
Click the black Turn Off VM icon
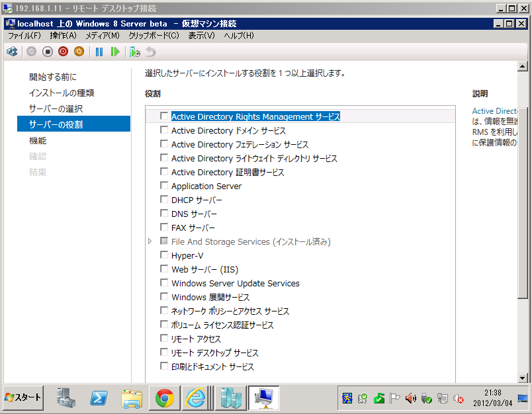47,52
